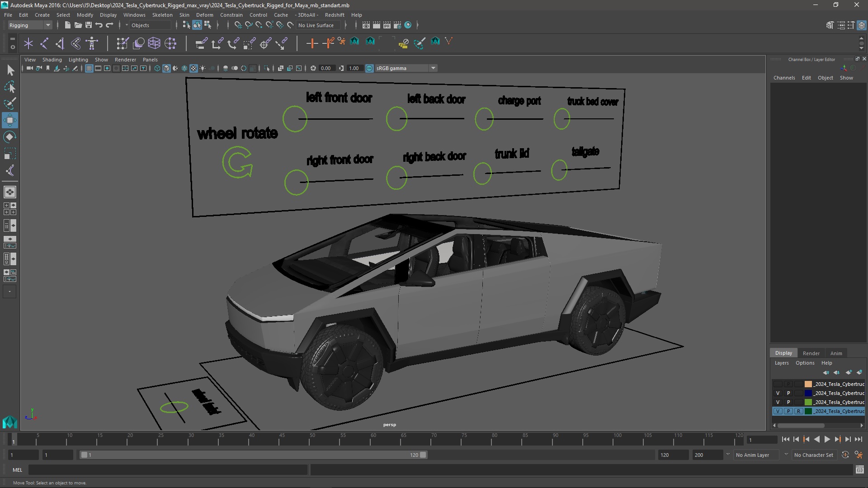Toggle visibility V of navy blue layer

(778, 393)
